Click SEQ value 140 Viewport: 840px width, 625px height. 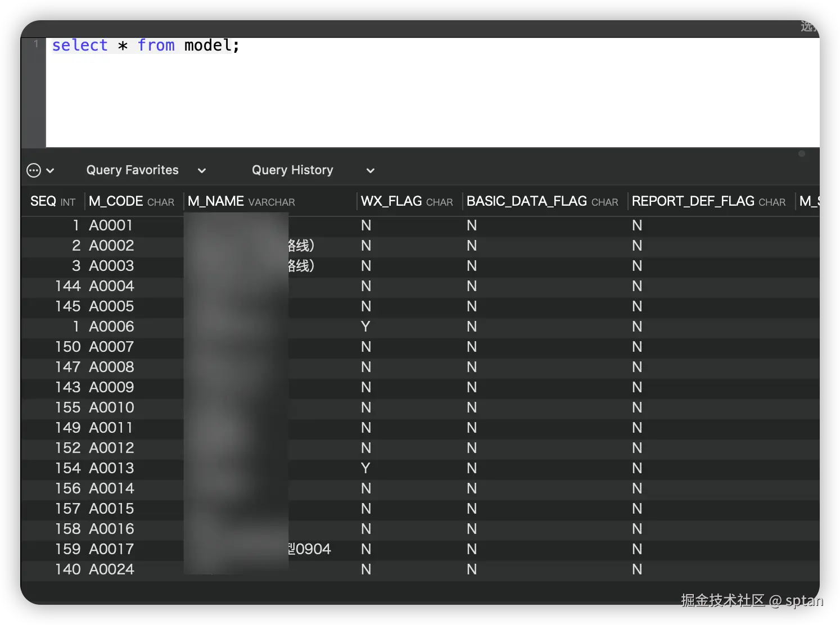pyautogui.click(x=68, y=569)
